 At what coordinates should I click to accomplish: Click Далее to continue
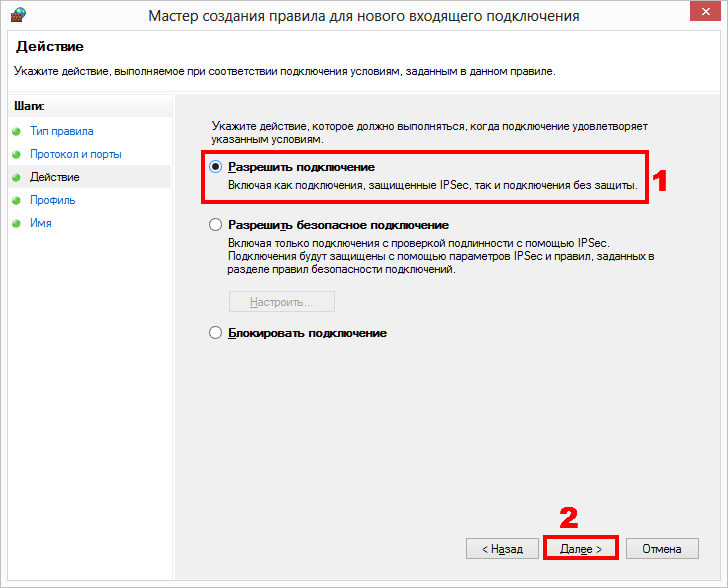tap(581, 549)
